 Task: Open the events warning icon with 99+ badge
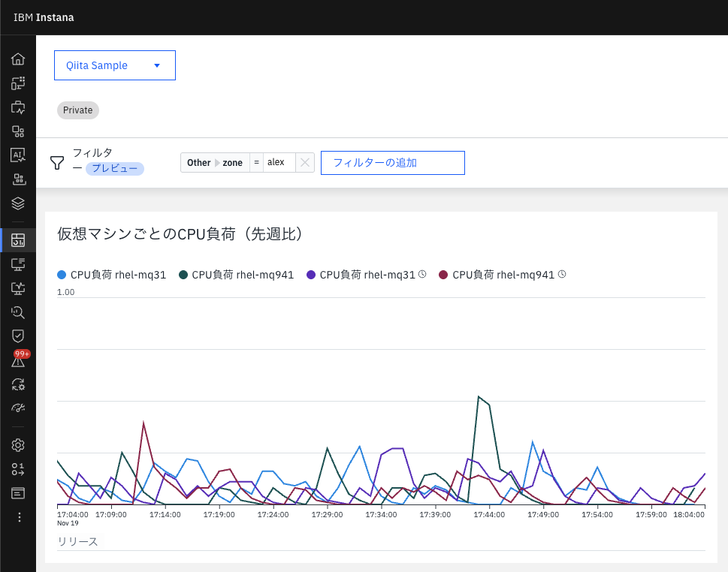(19, 360)
